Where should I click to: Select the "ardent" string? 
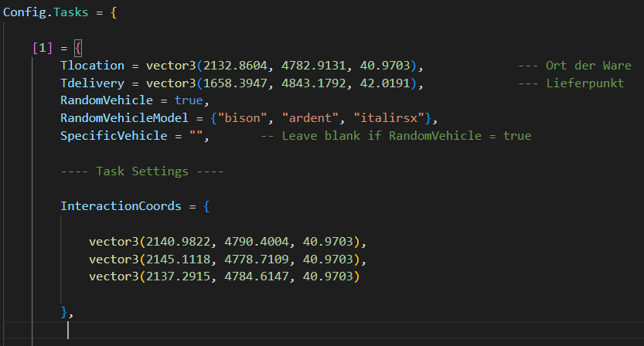[x=311, y=118]
